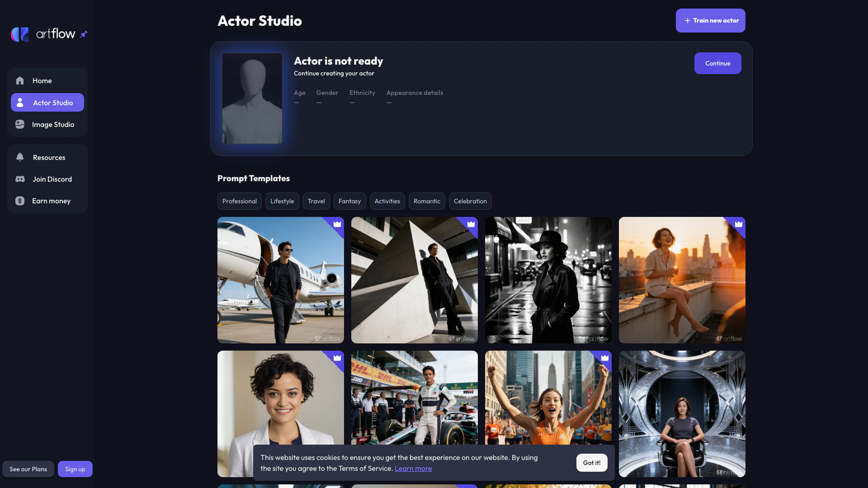868x488 pixels.
Task: Open the black-and-white noir woman template
Action: coord(548,280)
